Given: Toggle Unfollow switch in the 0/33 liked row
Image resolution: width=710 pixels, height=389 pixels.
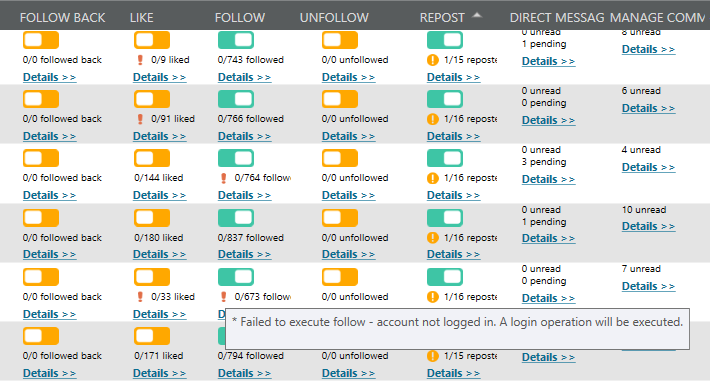Looking at the screenshot, I should [x=340, y=277].
